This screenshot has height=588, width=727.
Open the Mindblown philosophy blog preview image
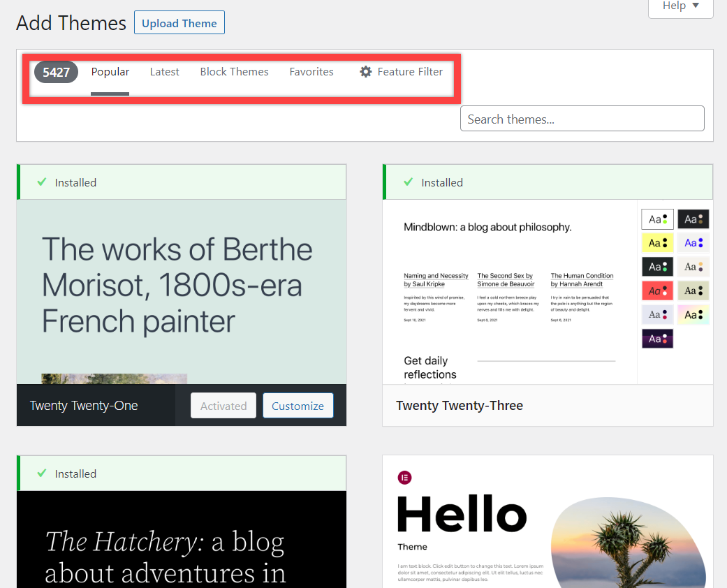pos(548,292)
